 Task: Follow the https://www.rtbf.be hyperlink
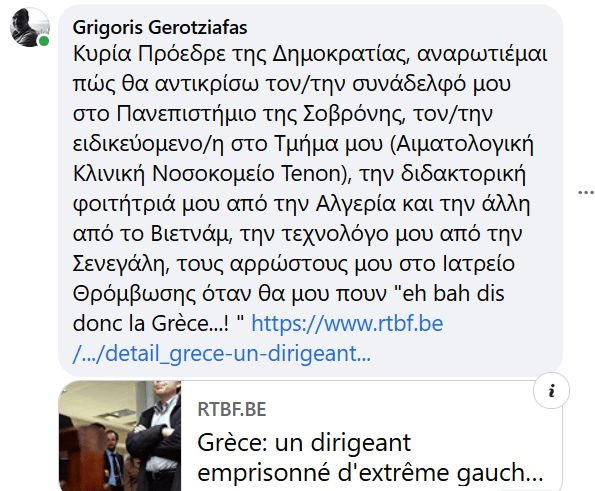[x=347, y=324]
